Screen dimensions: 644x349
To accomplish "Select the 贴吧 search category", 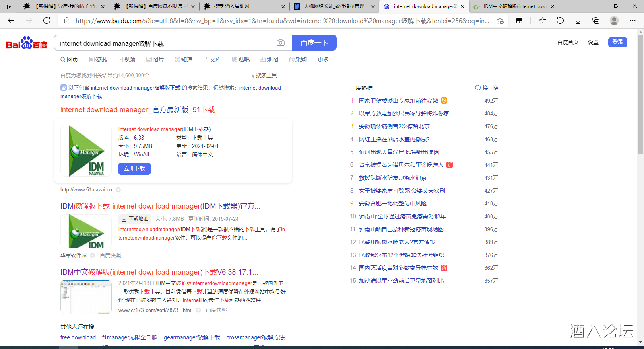I will [x=241, y=60].
